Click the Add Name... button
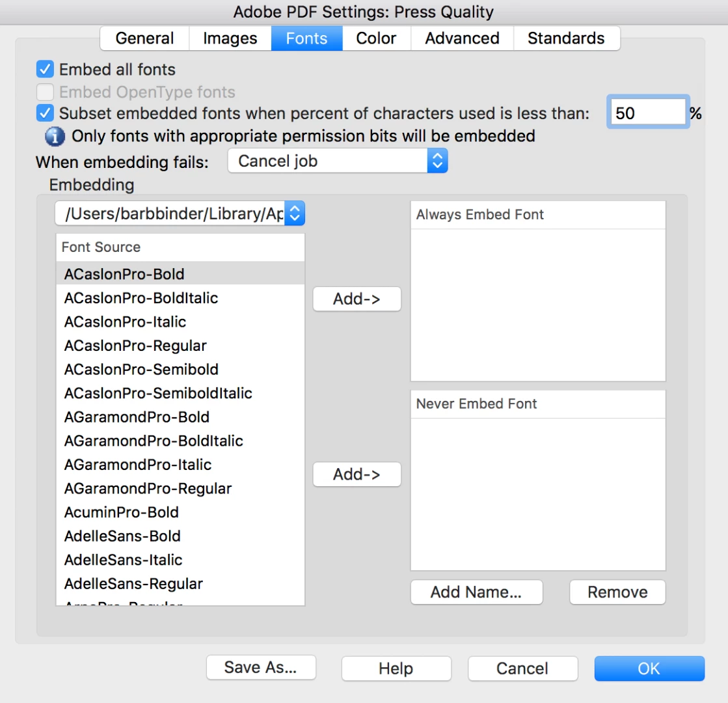Screen dimensions: 728x703 tap(476, 592)
